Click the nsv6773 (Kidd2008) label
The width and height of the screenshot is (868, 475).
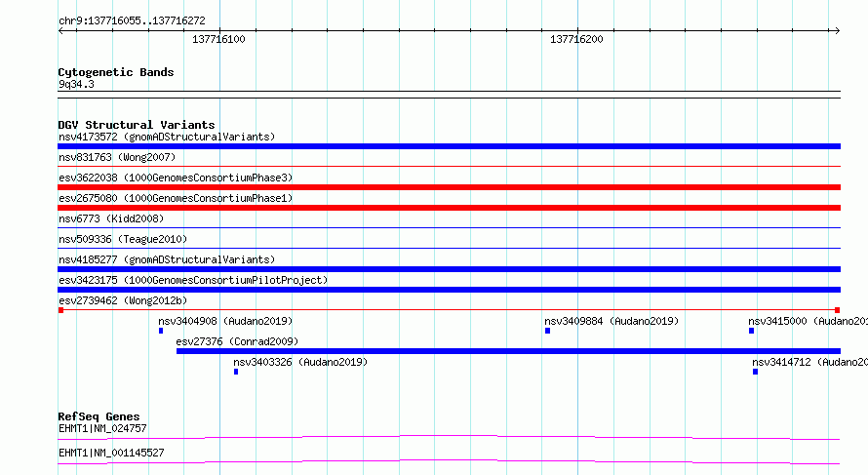(x=111, y=218)
